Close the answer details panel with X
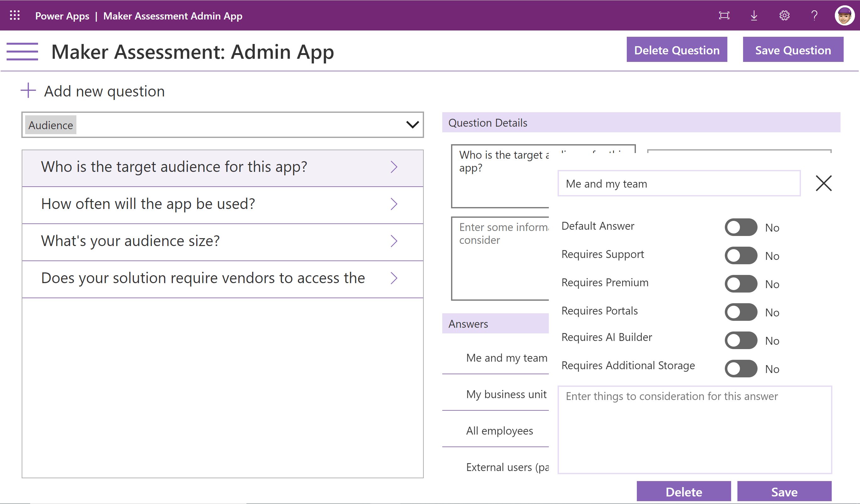 (824, 183)
